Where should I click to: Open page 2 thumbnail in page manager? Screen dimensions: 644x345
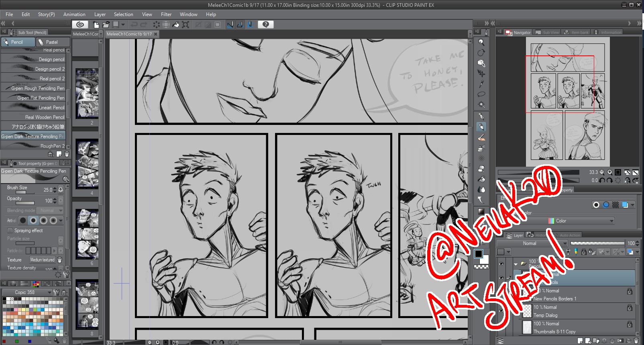pyautogui.click(x=88, y=93)
